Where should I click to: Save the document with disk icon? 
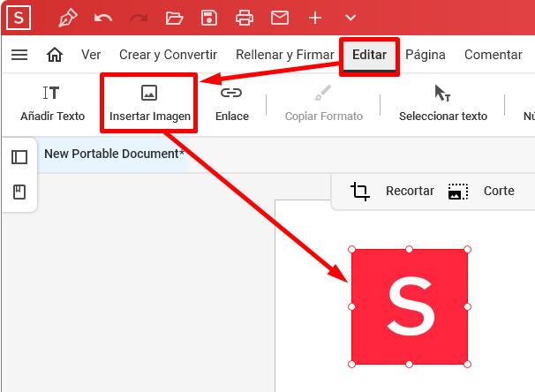point(209,18)
